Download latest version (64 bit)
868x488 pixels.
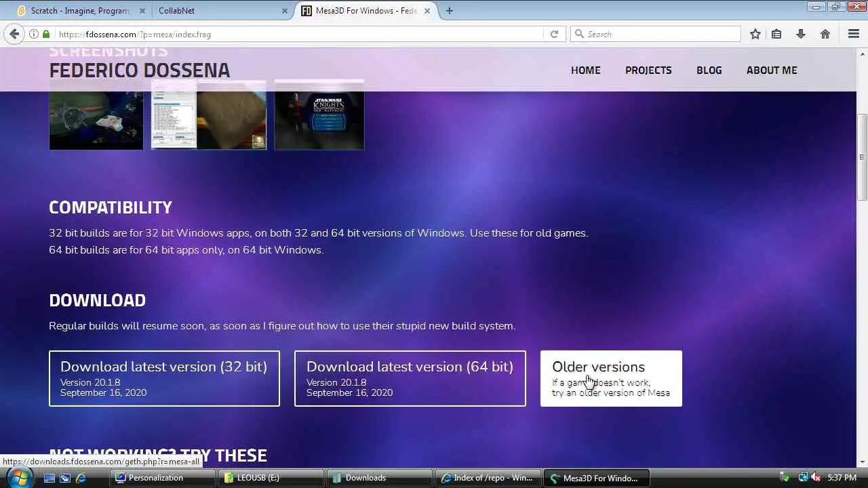tap(410, 378)
